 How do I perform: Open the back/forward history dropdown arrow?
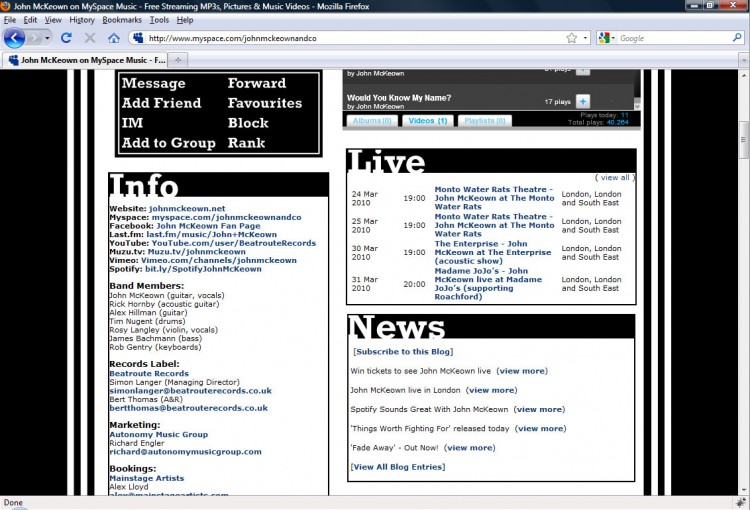coord(47,38)
